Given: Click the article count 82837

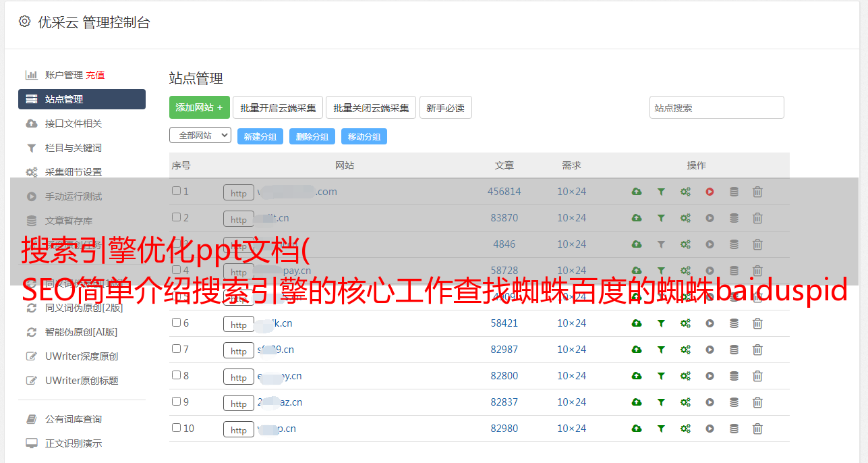Looking at the screenshot, I should [x=504, y=402].
